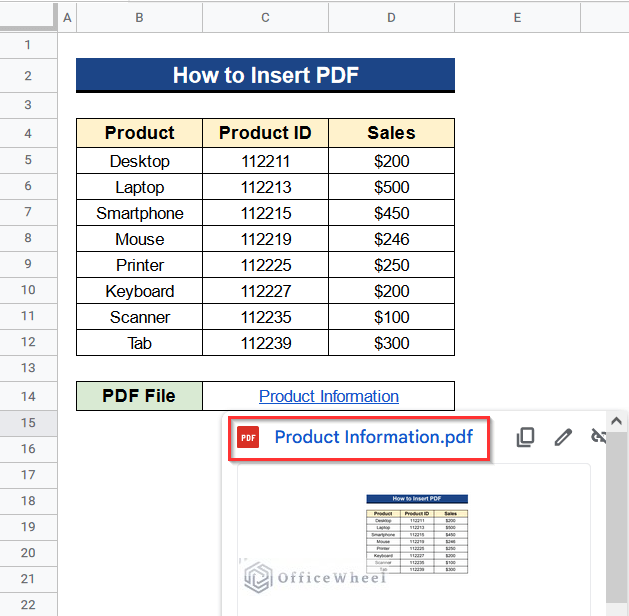Remove link with the unlink icon
The image size is (629, 616).
point(598,436)
